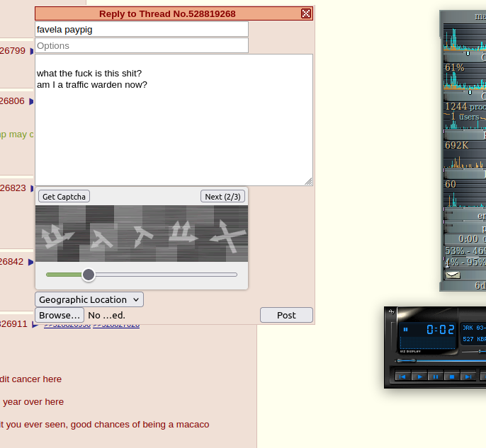
Task: Click the 'Reply to Thread No.528819268' title bar
Action: tap(167, 13)
